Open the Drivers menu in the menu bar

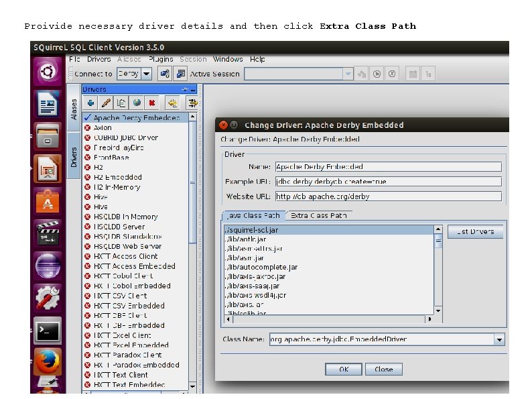pos(98,59)
